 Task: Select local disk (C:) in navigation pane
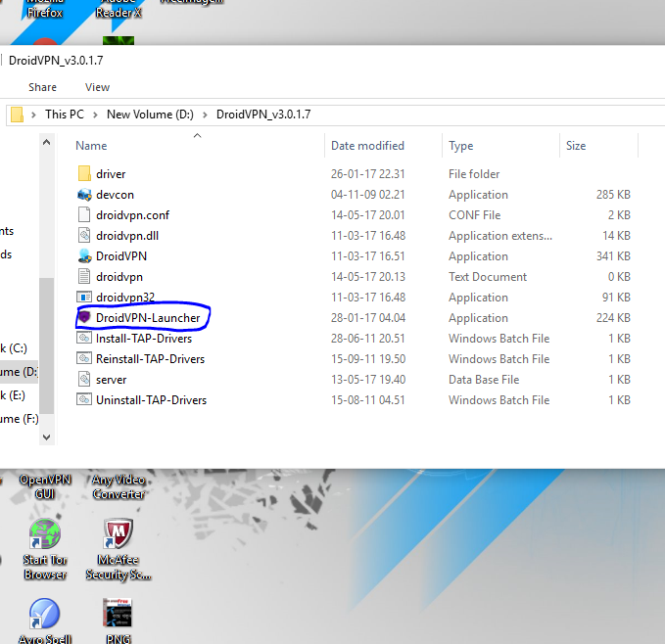(14, 348)
